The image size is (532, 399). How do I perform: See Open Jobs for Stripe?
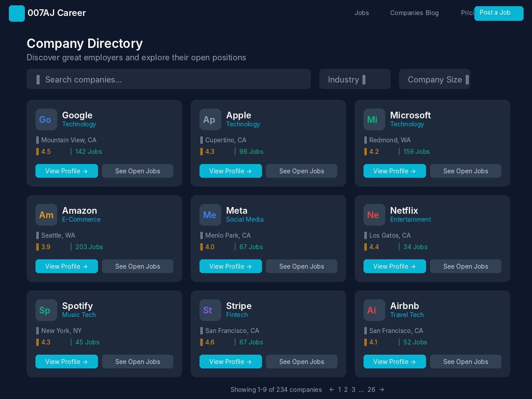coord(301,362)
